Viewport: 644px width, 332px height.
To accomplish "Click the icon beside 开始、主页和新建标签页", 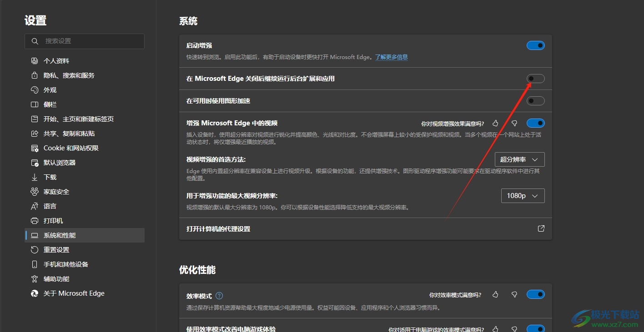I will pyautogui.click(x=35, y=119).
